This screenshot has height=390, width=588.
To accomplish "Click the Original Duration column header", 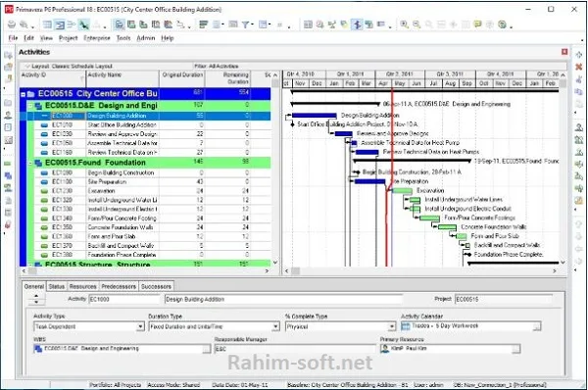I will click(x=182, y=78).
